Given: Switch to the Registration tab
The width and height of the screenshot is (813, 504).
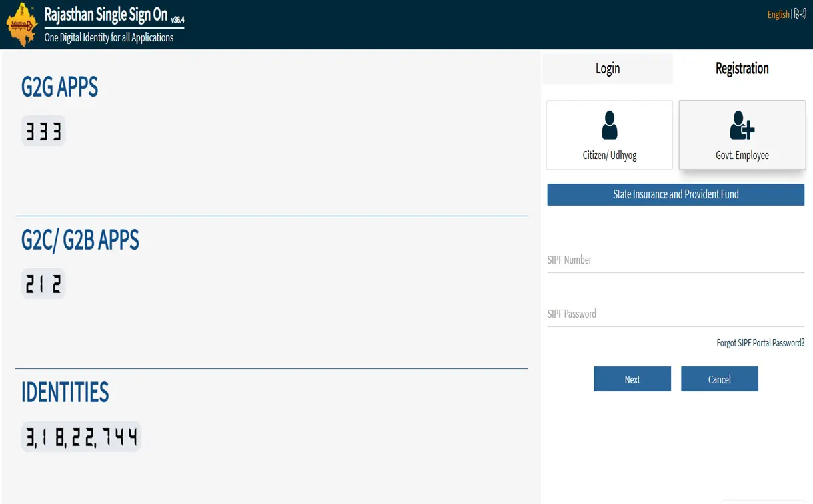Looking at the screenshot, I should tap(742, 68).
